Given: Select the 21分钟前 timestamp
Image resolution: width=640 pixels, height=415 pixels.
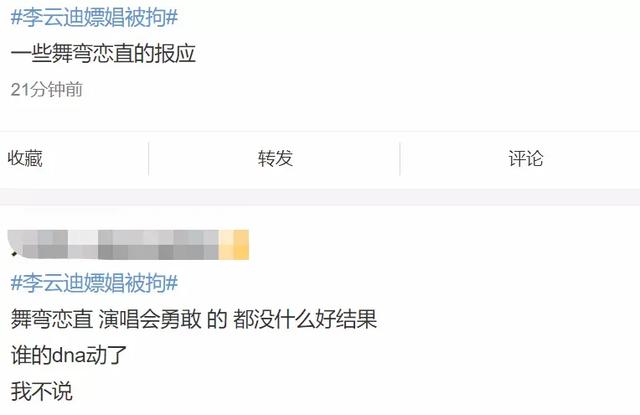Looking at the screenshot, I should tap(47, 90).
